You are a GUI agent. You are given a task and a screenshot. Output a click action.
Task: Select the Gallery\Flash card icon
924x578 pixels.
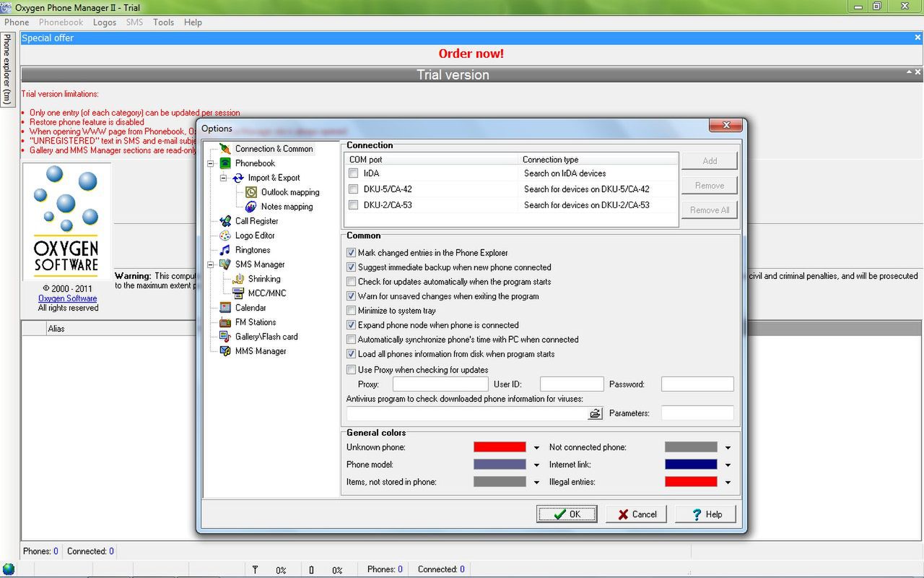[225, 336]
